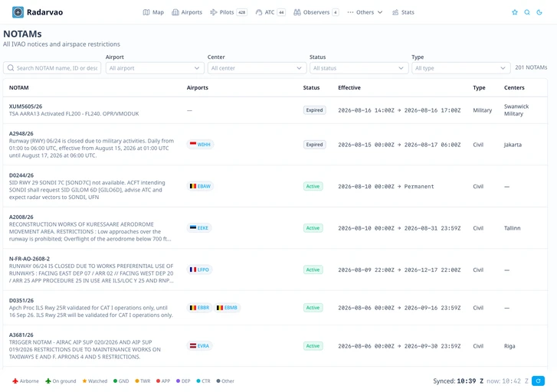Click the Airborne legend plane icon
557x392 pixels.
pyautogui.click(x=15, y=381)
